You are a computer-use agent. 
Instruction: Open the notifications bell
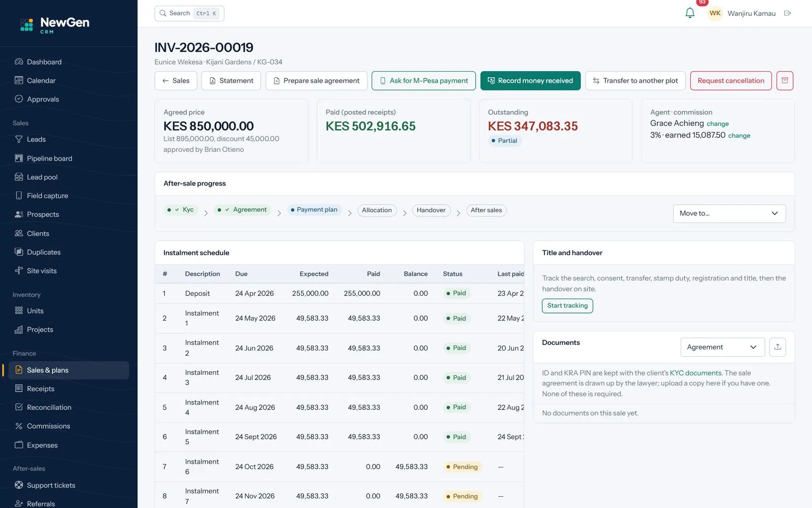tap(690, 13)
